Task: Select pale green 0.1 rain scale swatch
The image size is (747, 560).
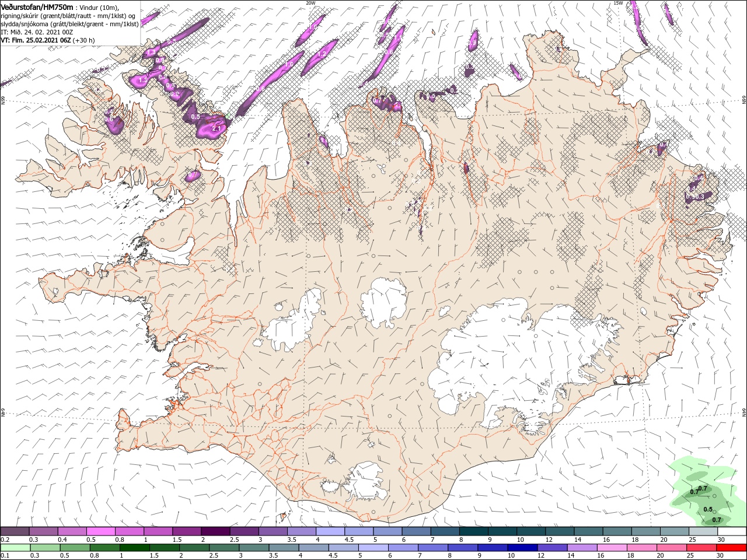Action: point(15,547)
